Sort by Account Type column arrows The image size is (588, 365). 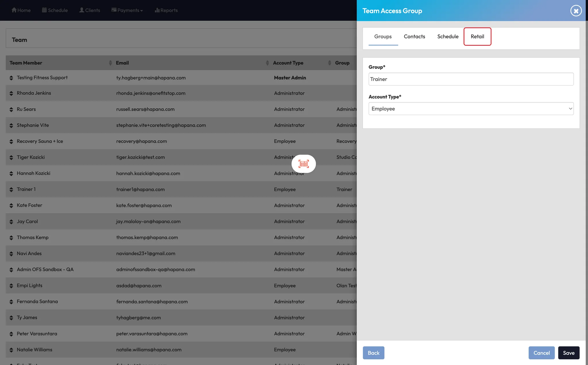click(x=329, y=63)
